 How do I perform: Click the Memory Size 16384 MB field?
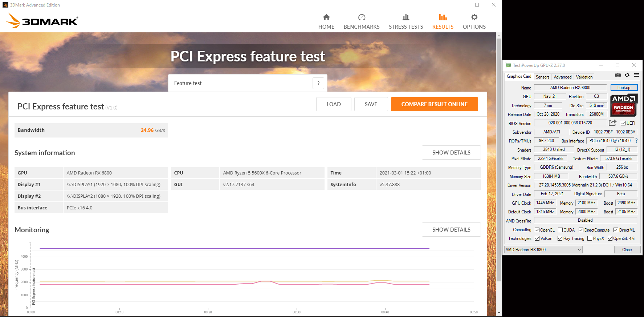click(551, 176)
